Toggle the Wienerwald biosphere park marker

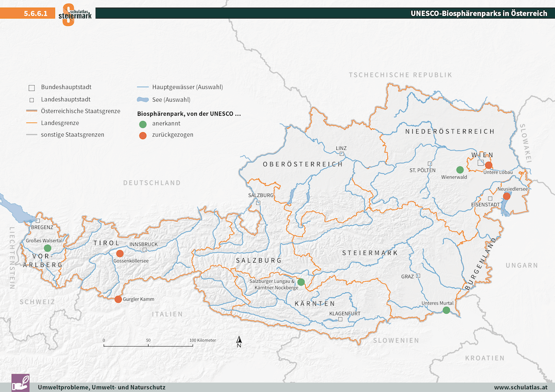460,170
